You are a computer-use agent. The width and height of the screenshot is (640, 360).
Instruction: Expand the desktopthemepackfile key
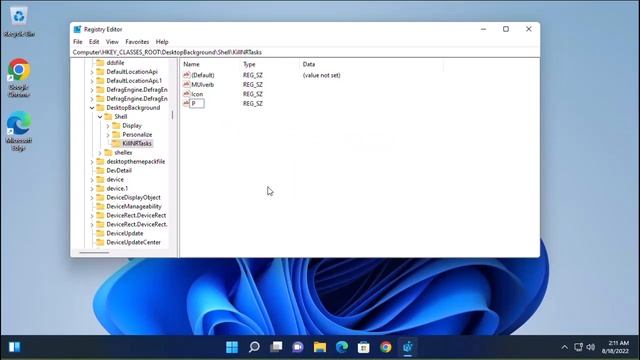pyautogui.click(x=92, y=162)
